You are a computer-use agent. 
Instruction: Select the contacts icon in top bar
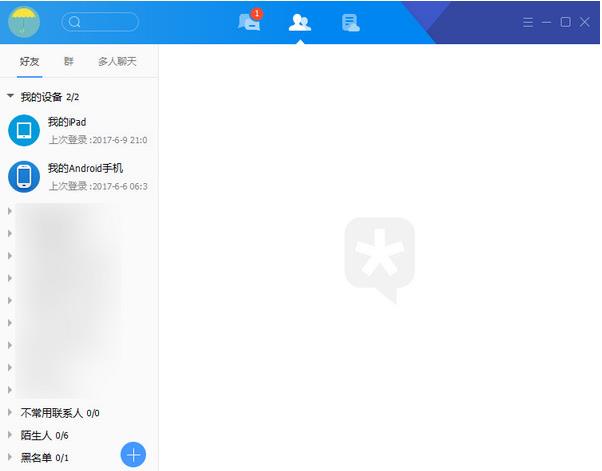(299, 22)
